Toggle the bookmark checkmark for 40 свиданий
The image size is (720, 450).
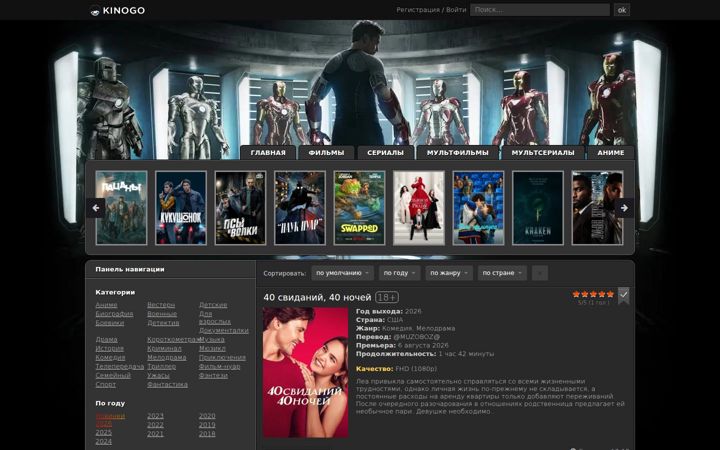click(x=623, y=295)
